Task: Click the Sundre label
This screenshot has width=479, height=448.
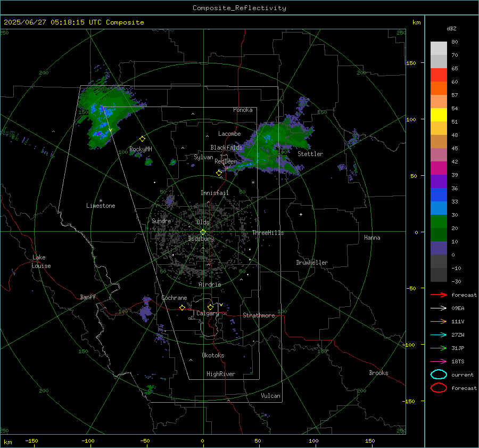Action: [161, 221]
